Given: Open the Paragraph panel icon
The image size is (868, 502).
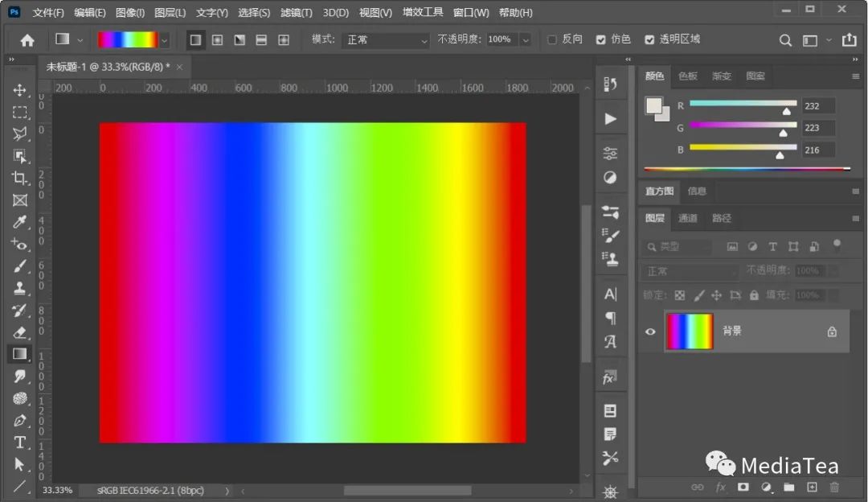Looking at the screenshot, I should pyautogui.click(x=610, y=318).
